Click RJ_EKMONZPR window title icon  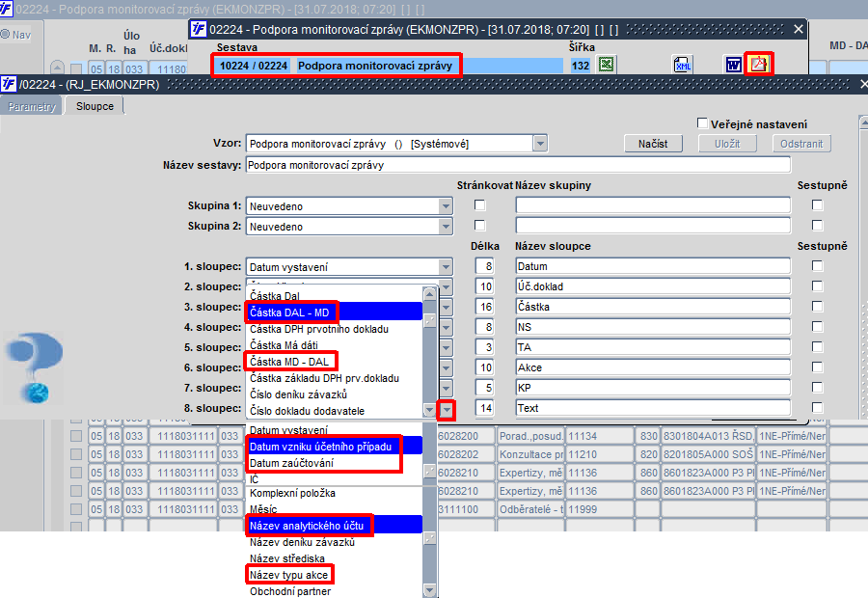[9, 84]
